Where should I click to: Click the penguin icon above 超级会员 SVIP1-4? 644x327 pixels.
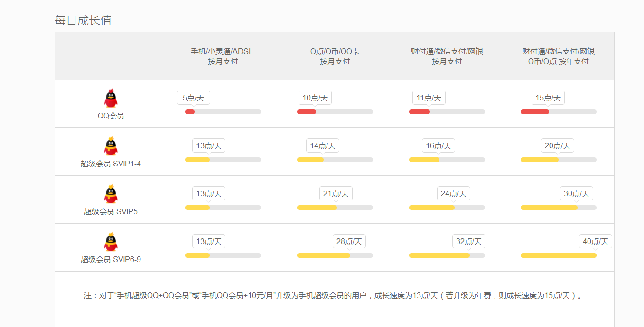click(111, 146)
